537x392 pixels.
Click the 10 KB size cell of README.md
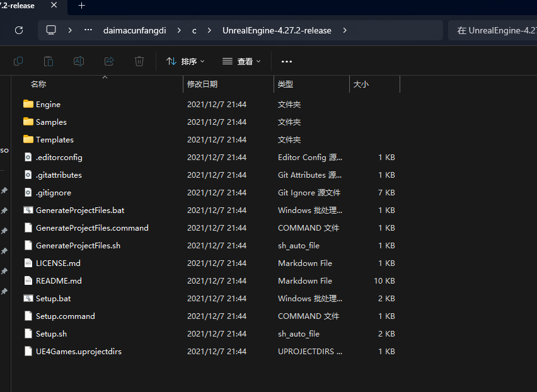pyautogui.click(x=384, y=280)
